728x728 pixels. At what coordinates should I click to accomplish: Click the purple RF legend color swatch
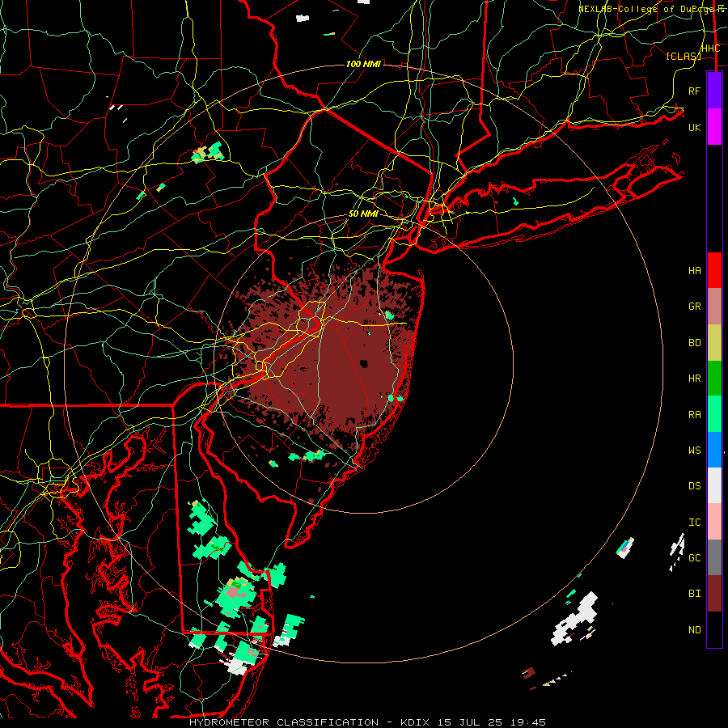click(714, 91)
